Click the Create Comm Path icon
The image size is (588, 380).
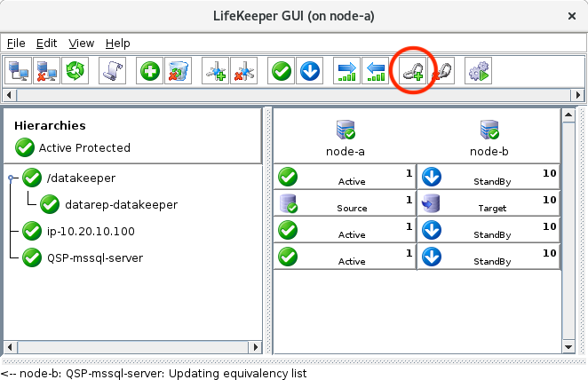(215, 70)
